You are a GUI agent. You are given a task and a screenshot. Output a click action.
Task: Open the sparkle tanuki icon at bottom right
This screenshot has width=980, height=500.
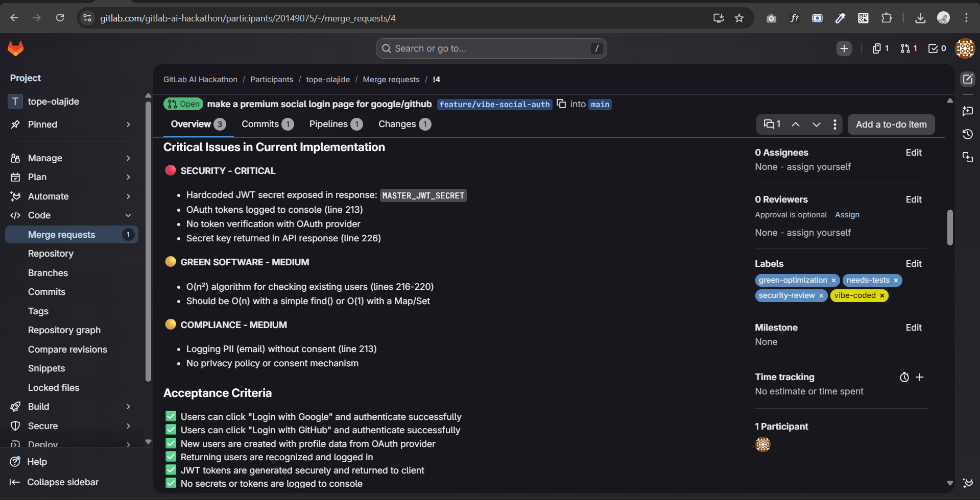(968, 483)
